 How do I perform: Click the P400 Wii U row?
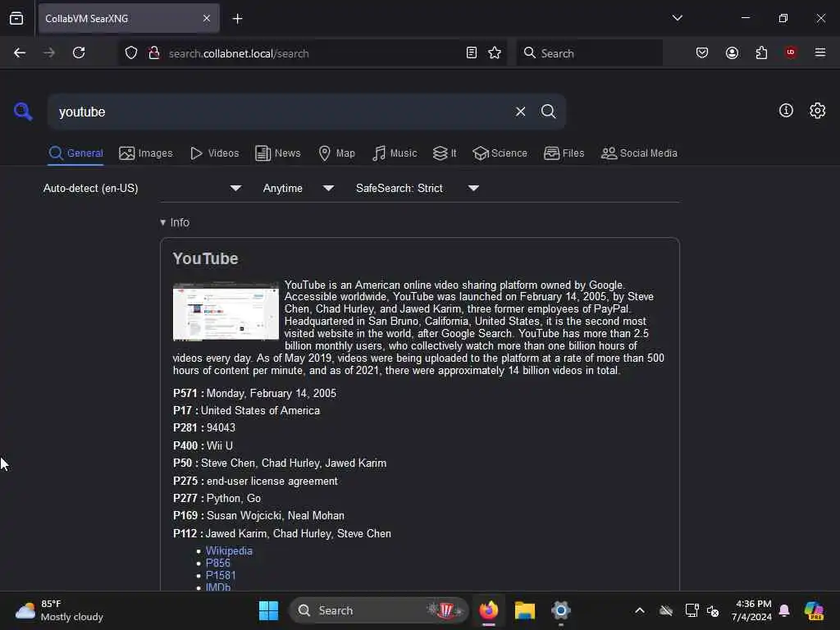pos(203,445)
